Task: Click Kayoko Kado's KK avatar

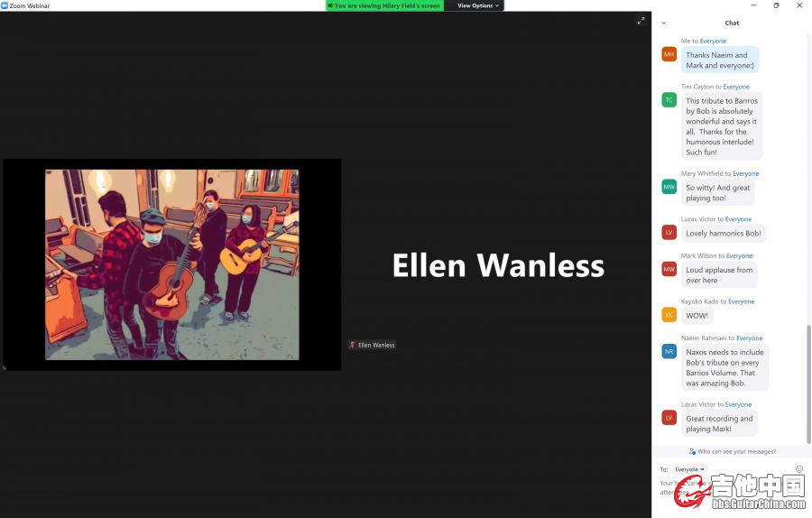Action: (x=669, y=314)
